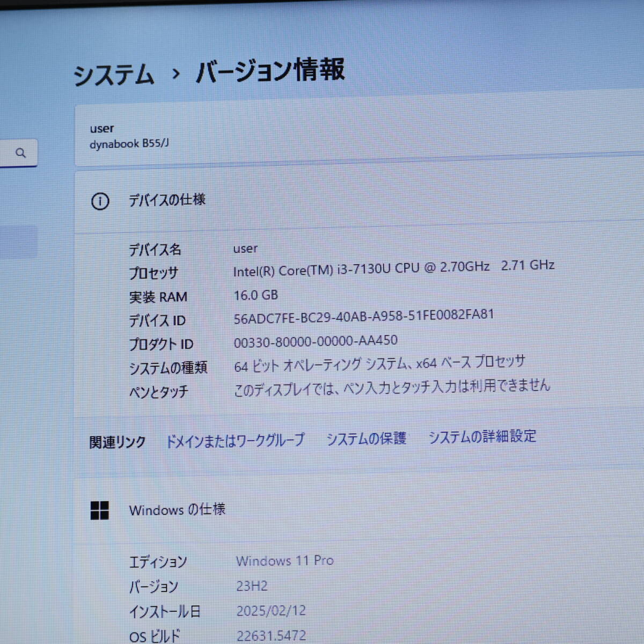Screen dimensions: 644x644
Task: Go back to システム breadcrumb
Action: coord(114,74)
